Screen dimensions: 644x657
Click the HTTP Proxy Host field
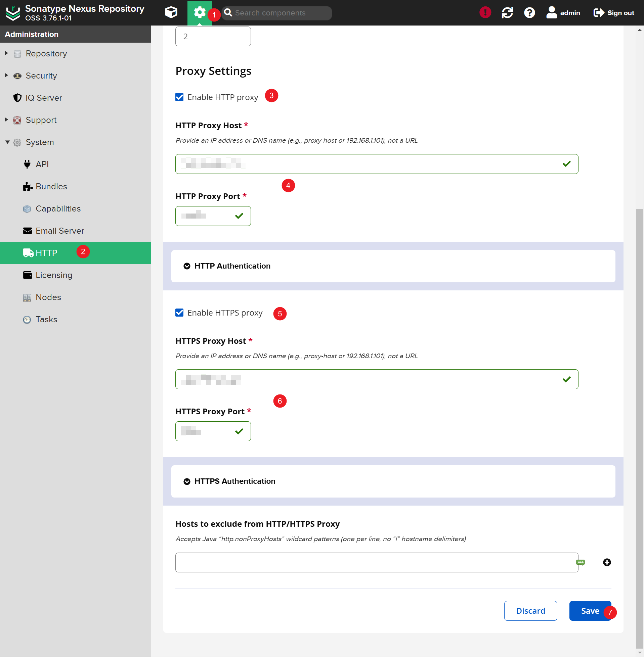pyautogui.click(x=377, y=164)
